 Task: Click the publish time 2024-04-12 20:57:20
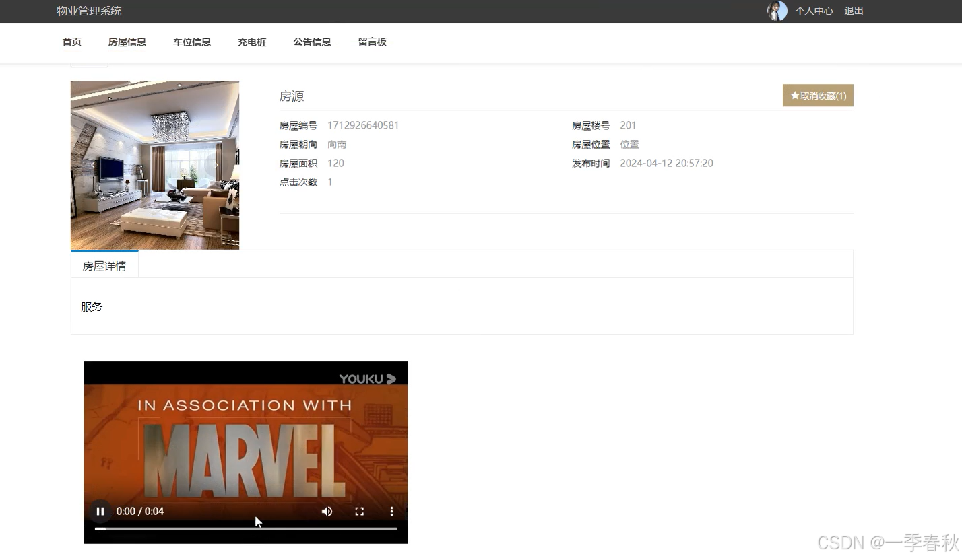pyautogui.click(x=666, y=163)
